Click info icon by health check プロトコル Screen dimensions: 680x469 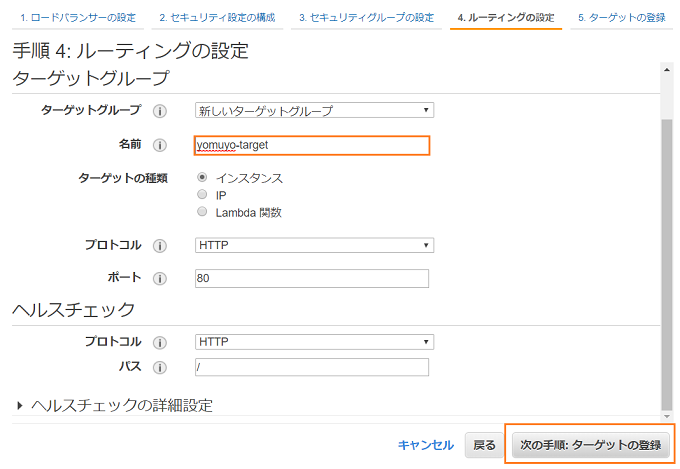[x=160, y=342]
